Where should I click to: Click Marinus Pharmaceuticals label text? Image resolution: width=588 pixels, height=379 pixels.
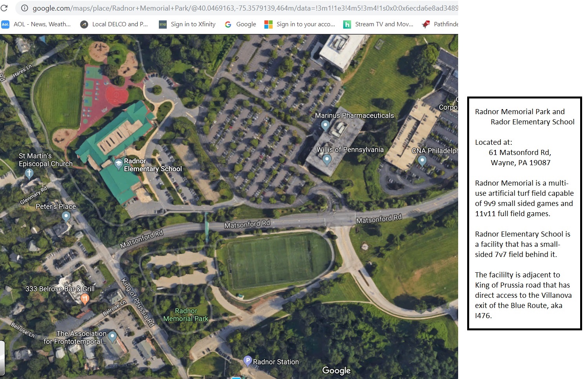pyautogui.click(x=355, y=115)
